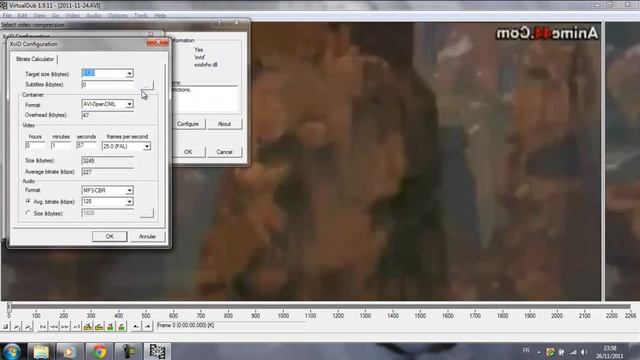Viewport: 640px width, 360px height.
Task: Go to the previous keyframe
Action: click(x=88, y=326)
